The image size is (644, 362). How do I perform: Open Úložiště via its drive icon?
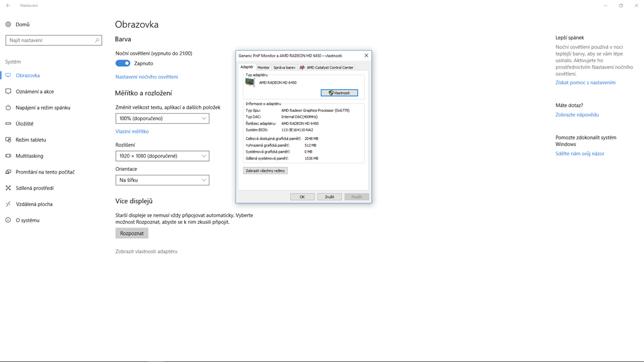coord(8,124)
